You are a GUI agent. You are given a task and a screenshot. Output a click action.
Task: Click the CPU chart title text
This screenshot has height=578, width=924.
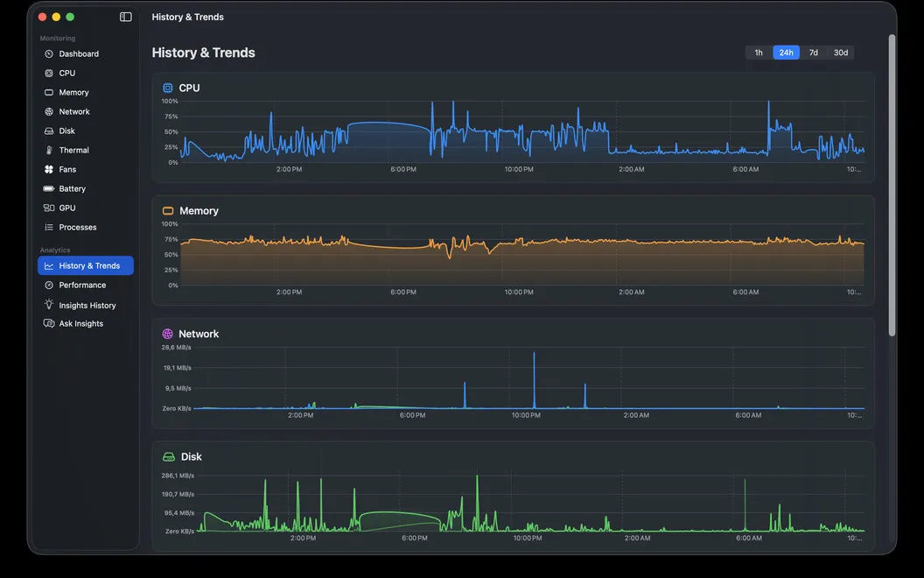click(189, 88)
